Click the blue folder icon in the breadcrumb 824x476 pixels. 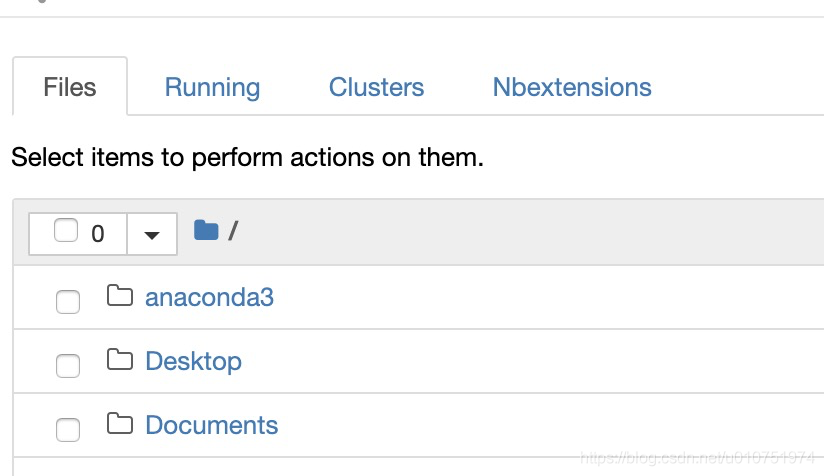[205, 231]
